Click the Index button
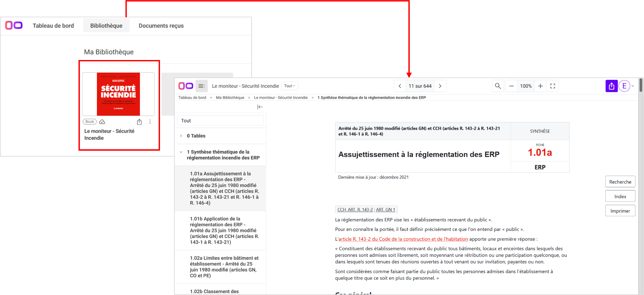The image size is (644, 295). [620, 196]
